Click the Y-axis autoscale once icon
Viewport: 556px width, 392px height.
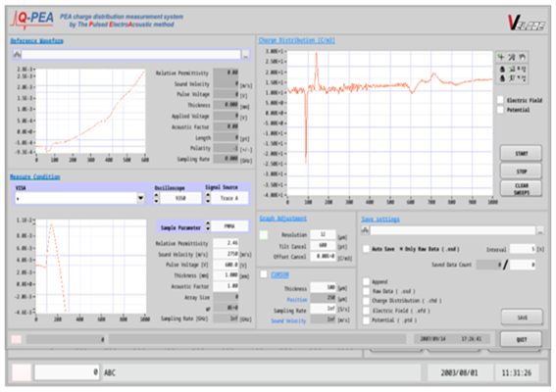[x=512, y=78]
